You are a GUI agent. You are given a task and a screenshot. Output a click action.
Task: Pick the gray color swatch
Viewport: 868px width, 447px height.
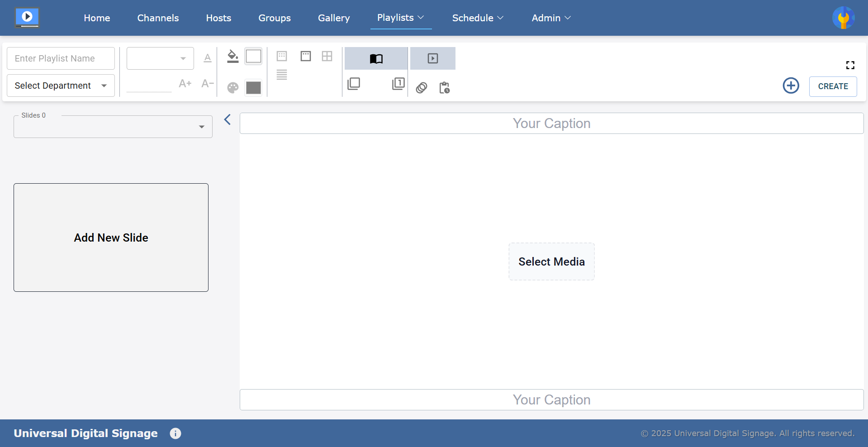[x=253, y=87]
